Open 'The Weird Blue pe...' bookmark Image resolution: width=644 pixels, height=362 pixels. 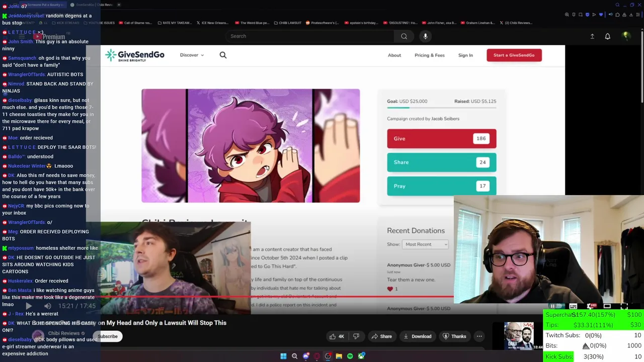pyautogui.click(x=251, y=23)
